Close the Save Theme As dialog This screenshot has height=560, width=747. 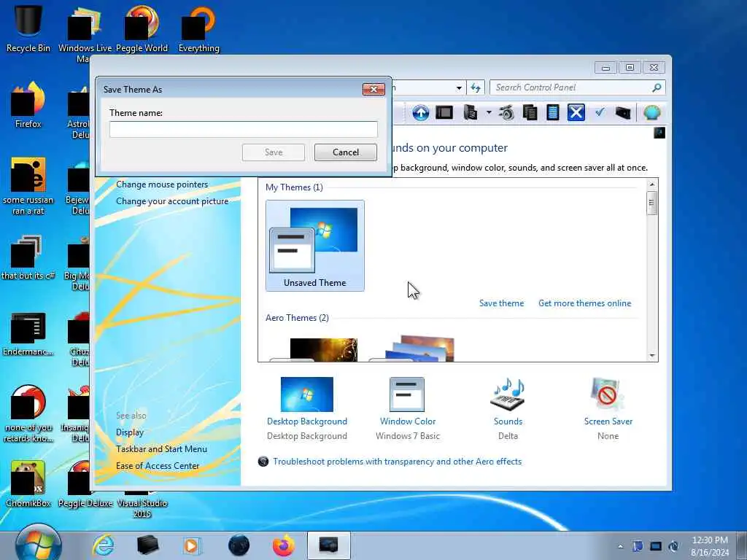point(373,89)
